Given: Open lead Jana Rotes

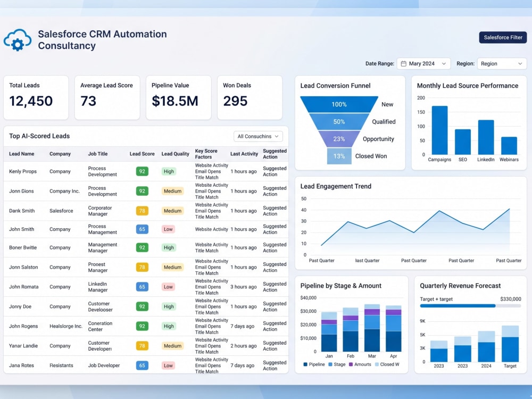Looking at the screenshot, I should point(21,365).
